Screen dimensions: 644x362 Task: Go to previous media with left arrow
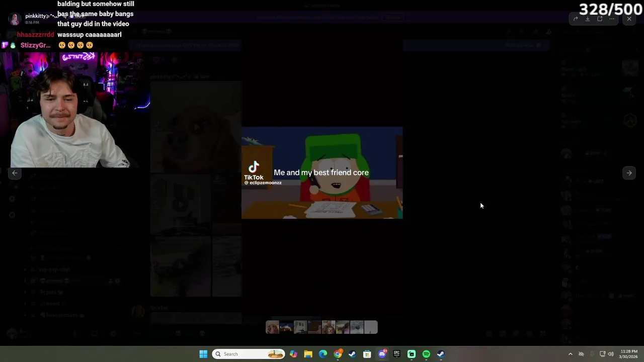click(x=15, y=173)
